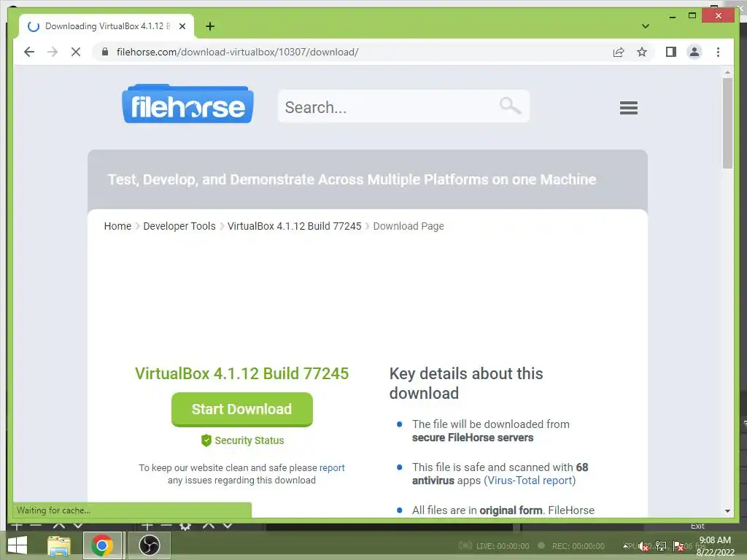Stop loading the page

click(76, 52)
